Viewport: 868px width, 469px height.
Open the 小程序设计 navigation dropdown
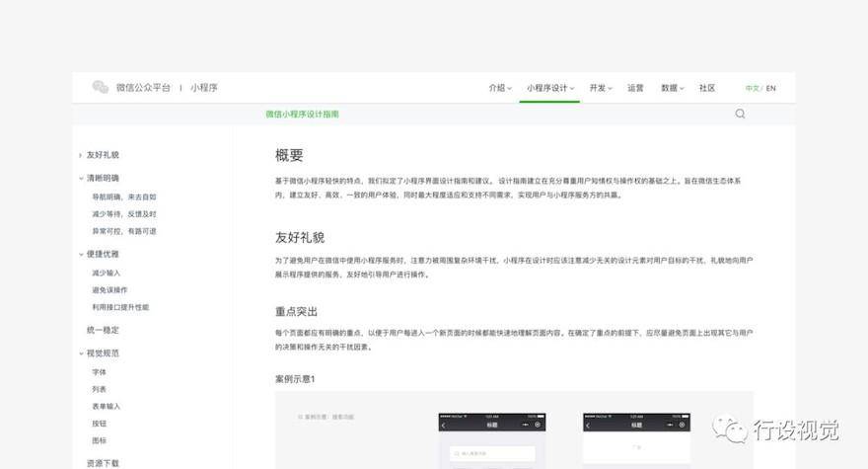[x=550, y=88]
